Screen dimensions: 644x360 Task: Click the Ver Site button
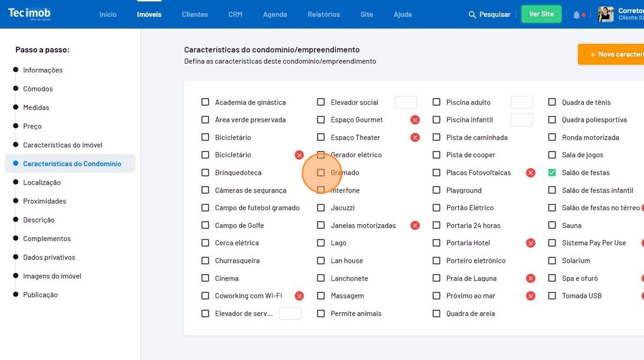pyautogui.click(x=541, y=14)
